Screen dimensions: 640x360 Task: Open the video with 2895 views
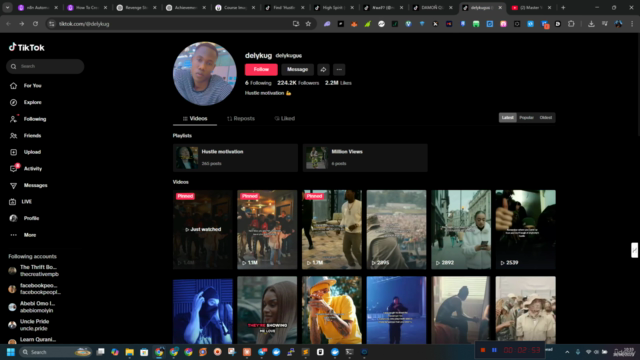(396, 229)
